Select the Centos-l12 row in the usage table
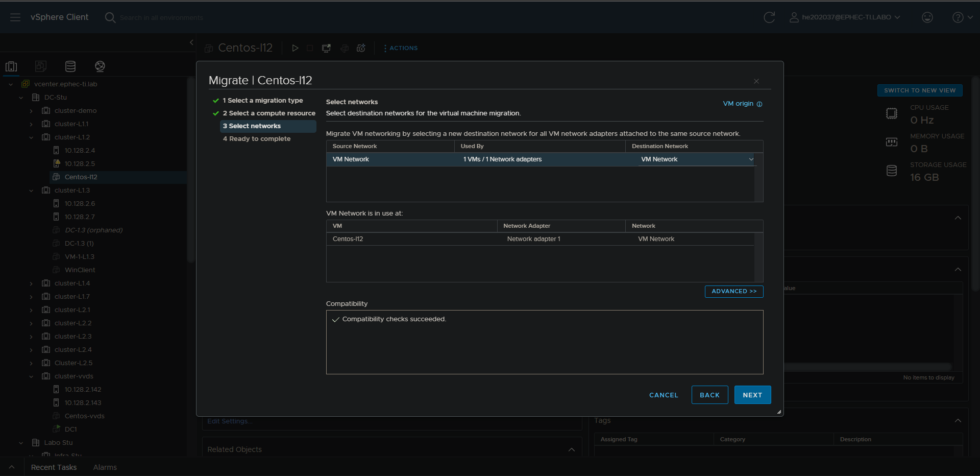This screenshot has height=476, width=980. click(x=541, y=239)
